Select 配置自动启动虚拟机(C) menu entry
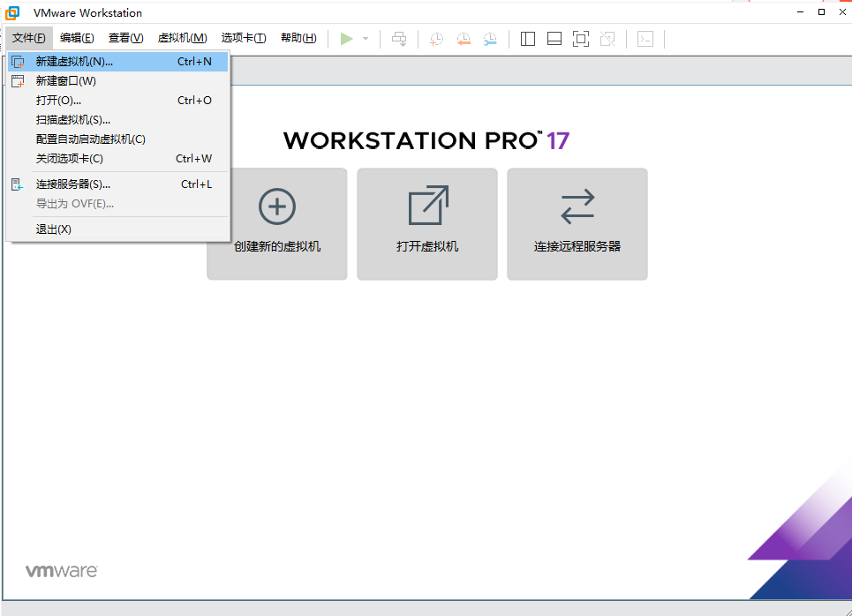The height and width of the screenshot is (616, 852). point(118,139)
